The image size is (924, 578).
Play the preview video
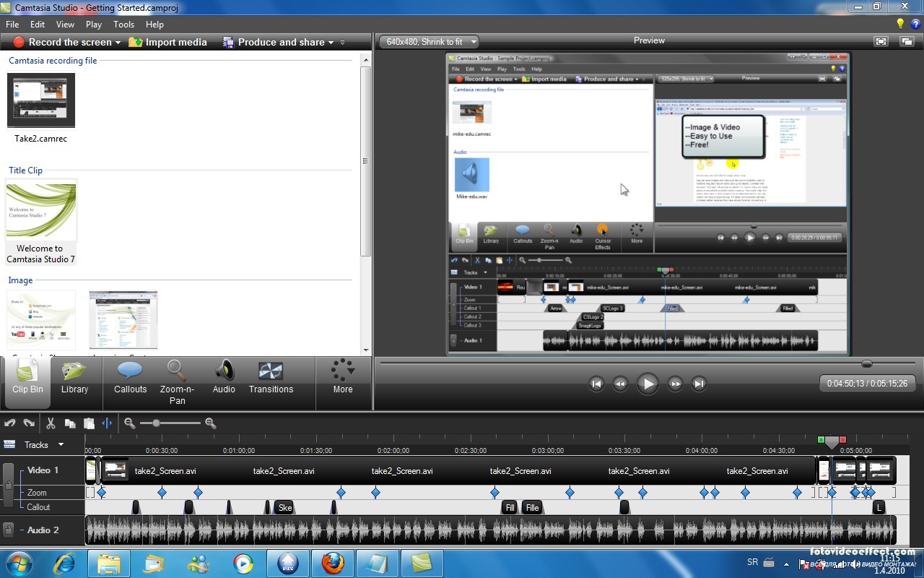click(x=648, y=384)
